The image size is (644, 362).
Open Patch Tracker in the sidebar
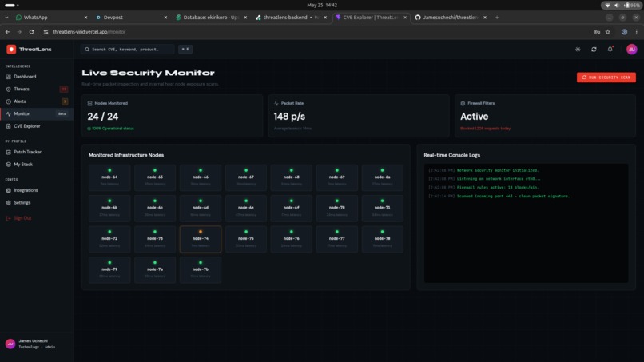click(37, 152)
